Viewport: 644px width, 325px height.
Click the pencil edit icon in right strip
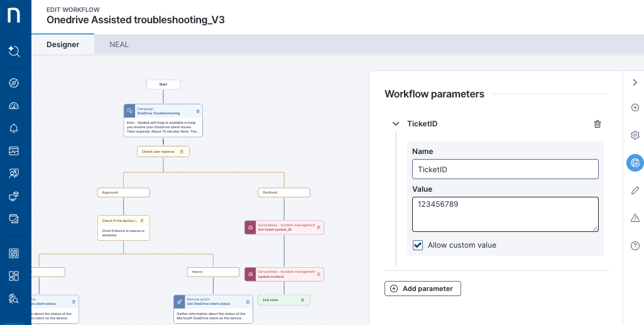635,190
